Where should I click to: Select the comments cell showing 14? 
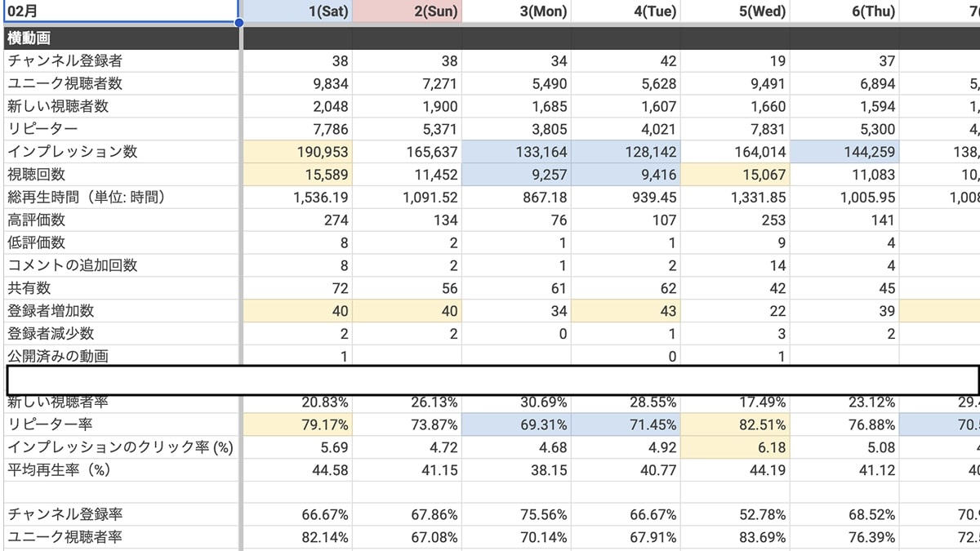(736, 265)
